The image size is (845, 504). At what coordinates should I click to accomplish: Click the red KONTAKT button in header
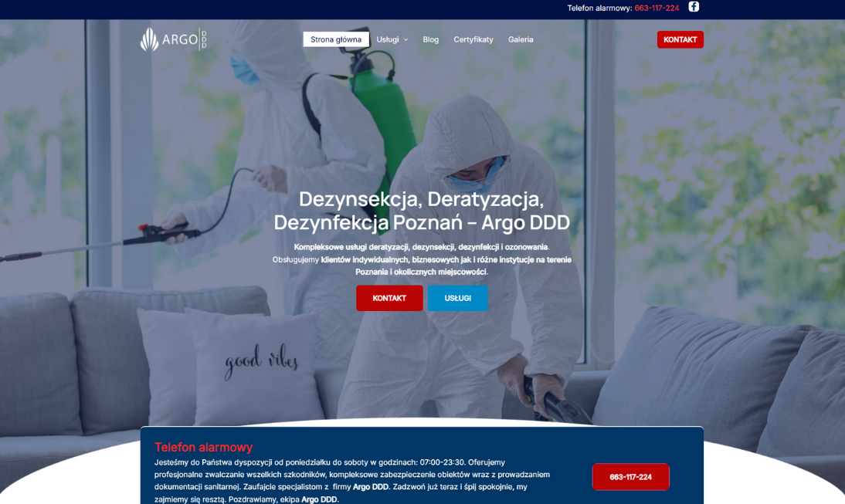click(x=680, y=39)
